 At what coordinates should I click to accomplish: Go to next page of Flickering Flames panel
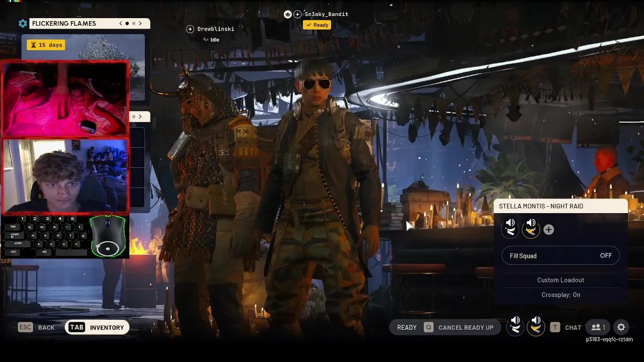tap(140, 24)
